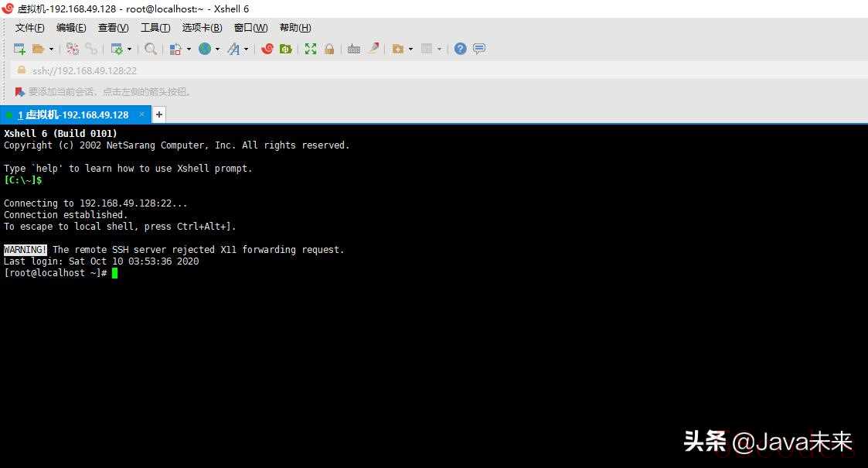Click the Reconnect toolbar icon

tap(73, 49)
